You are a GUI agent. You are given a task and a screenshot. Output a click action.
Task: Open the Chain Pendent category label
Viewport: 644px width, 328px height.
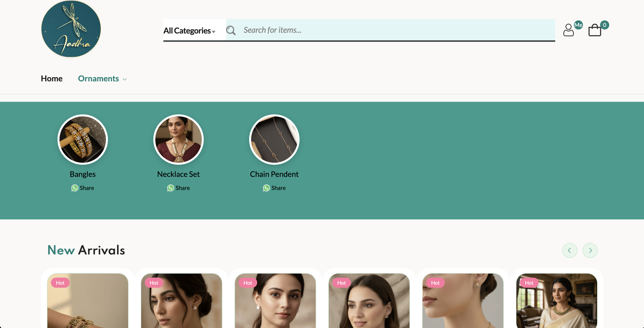[x=274, y=174]
